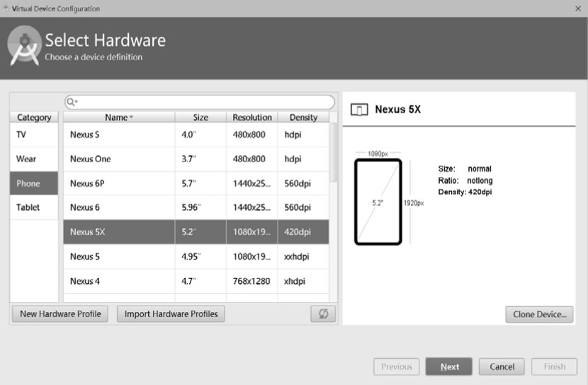Viewport: 588px width, 385px height.
Task: Select the Tablet category
Action: tap(34, 207)
